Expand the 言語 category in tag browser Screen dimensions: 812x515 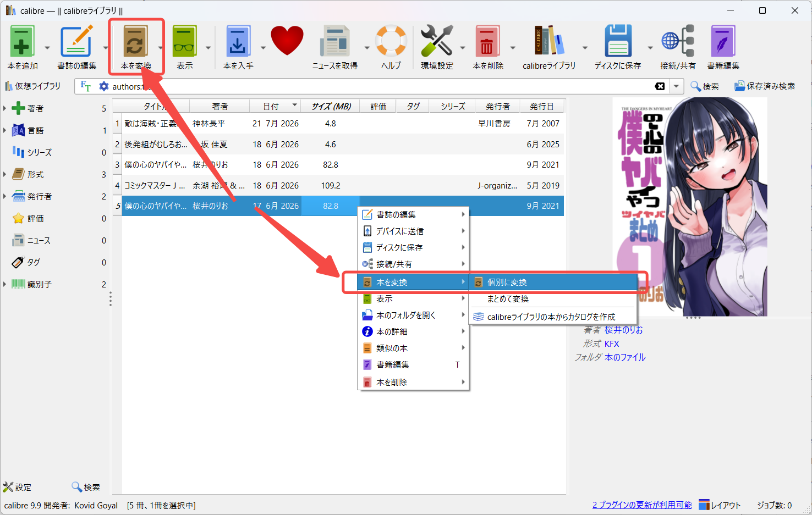[x=4, y=130]
